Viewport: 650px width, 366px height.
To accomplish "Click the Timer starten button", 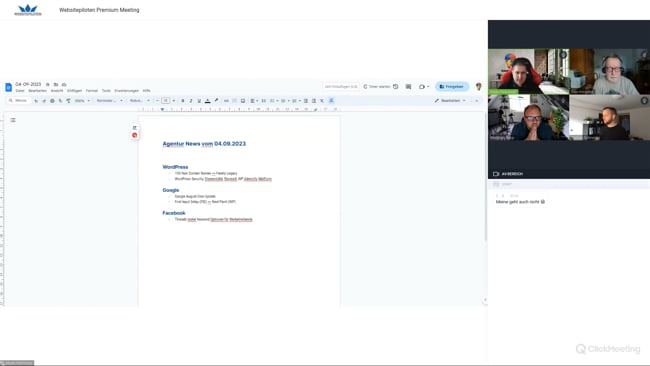I will 377,87.
